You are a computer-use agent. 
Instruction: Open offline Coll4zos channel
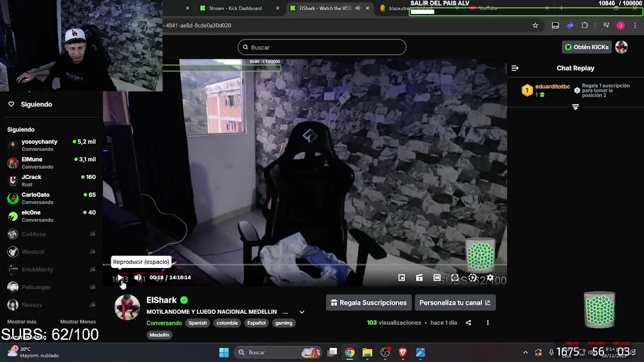(51, 234)
